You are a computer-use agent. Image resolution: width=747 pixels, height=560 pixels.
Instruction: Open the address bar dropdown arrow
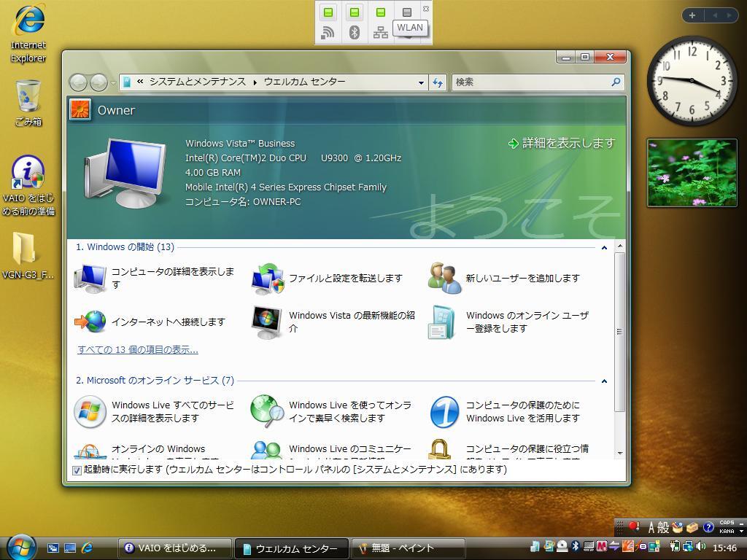421,82
